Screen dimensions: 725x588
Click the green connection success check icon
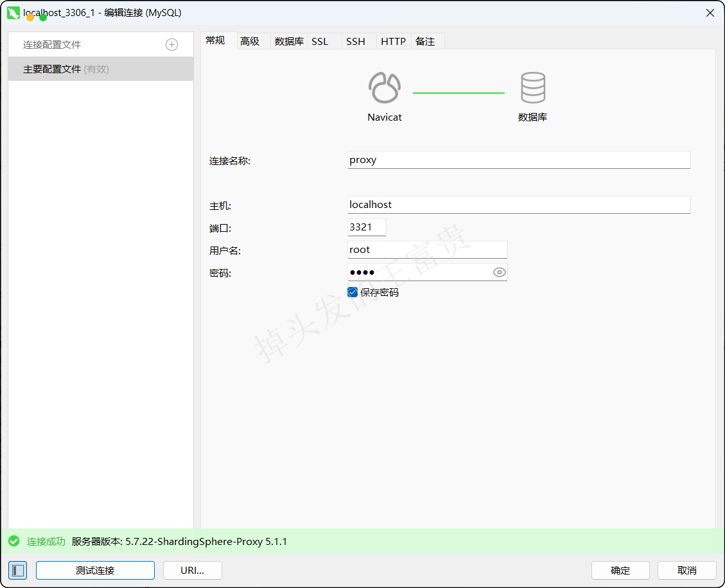point(14,541)
